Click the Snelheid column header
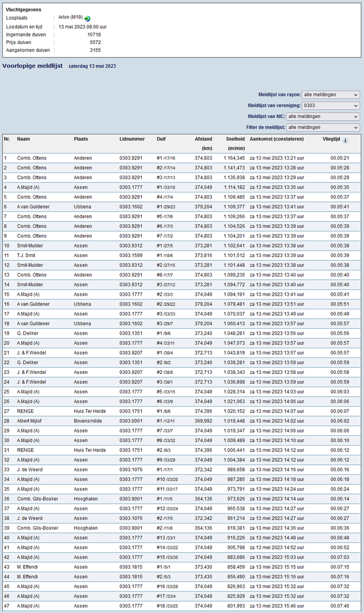The width and height of the screenshot is (364, 613). (235, 139)
